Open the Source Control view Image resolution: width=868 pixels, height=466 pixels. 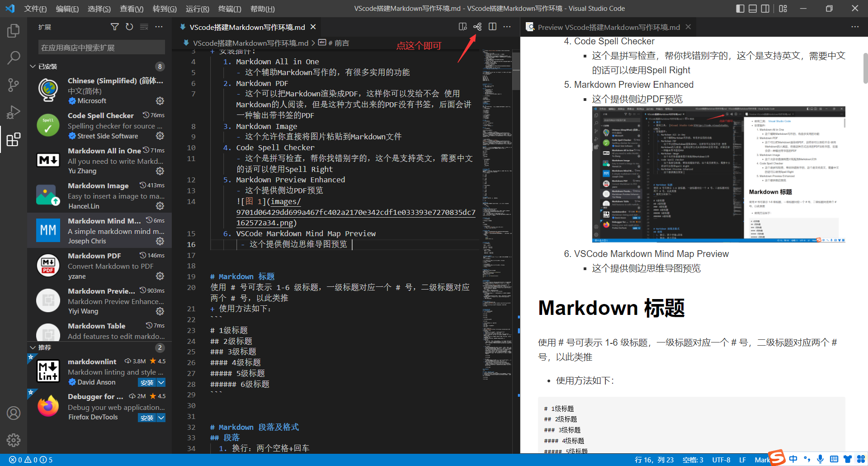point(14,85)
